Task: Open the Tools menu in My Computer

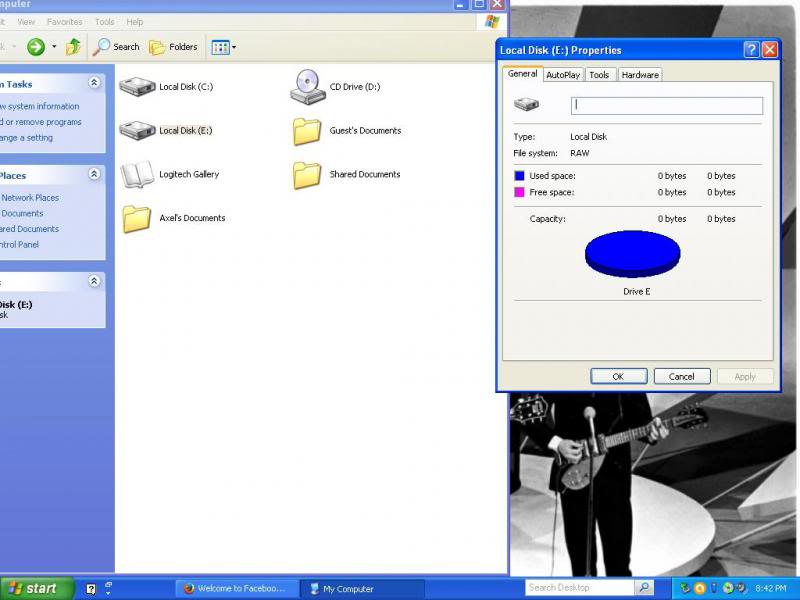Action: click(104, 22)
